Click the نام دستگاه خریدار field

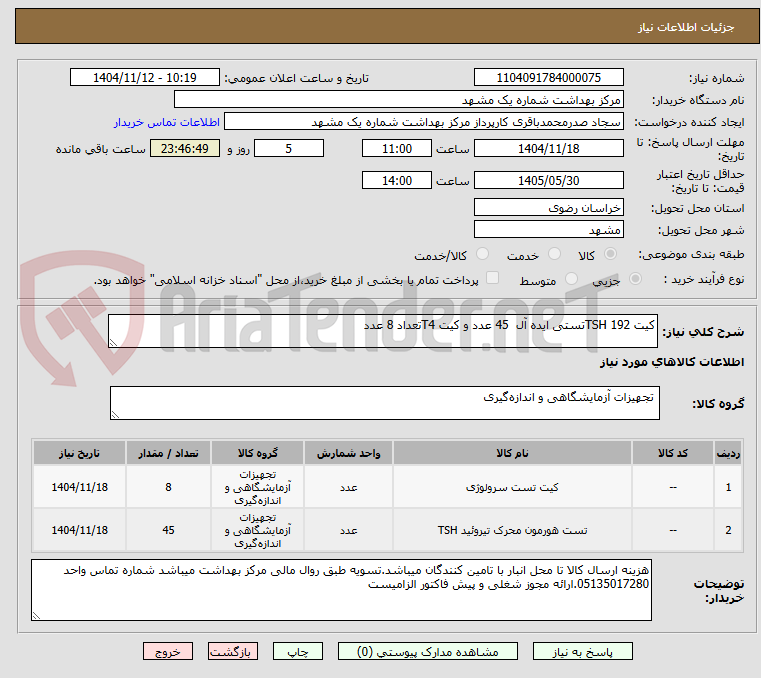coord(398,99)
